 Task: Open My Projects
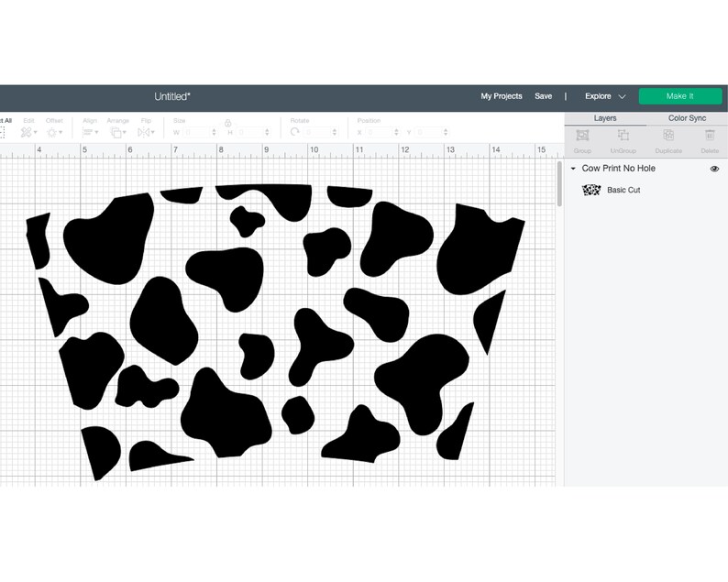[502, 96]
